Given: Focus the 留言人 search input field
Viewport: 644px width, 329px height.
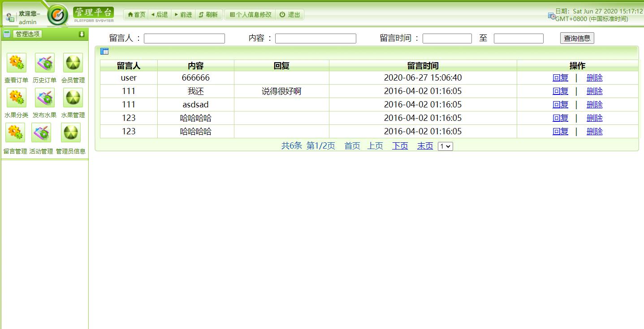Looking at the screenshot, I should tap(184, 38).
